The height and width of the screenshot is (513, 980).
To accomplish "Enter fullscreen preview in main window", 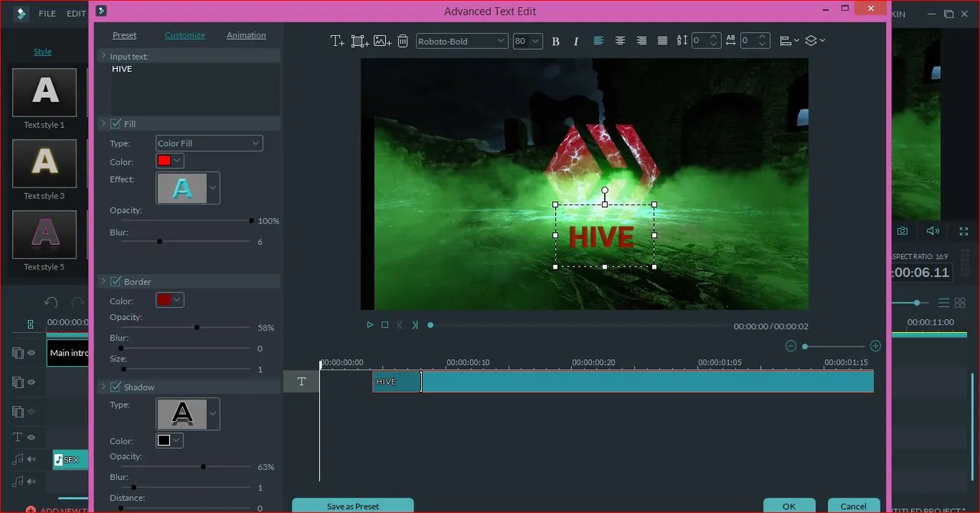I will (964, 230).
